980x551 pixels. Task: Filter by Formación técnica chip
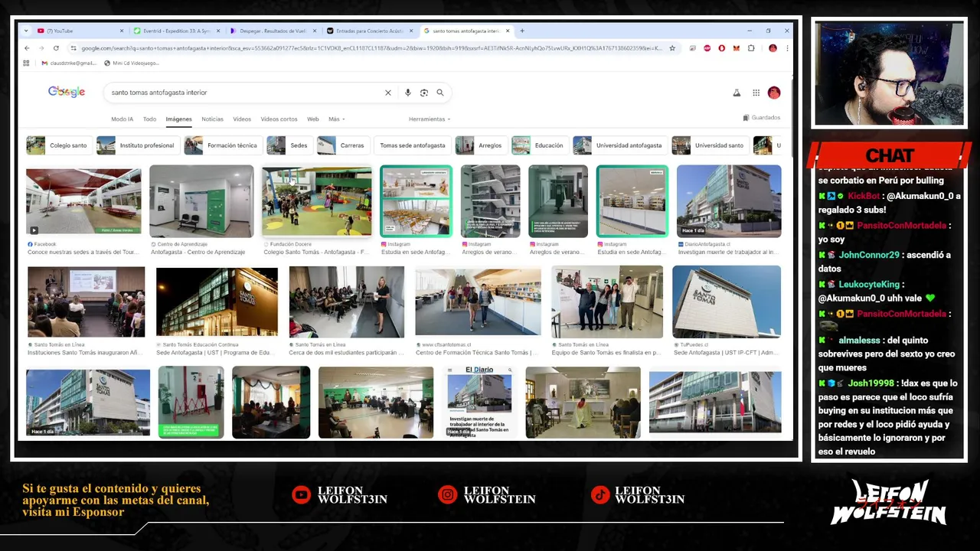[x=224, y=145]
